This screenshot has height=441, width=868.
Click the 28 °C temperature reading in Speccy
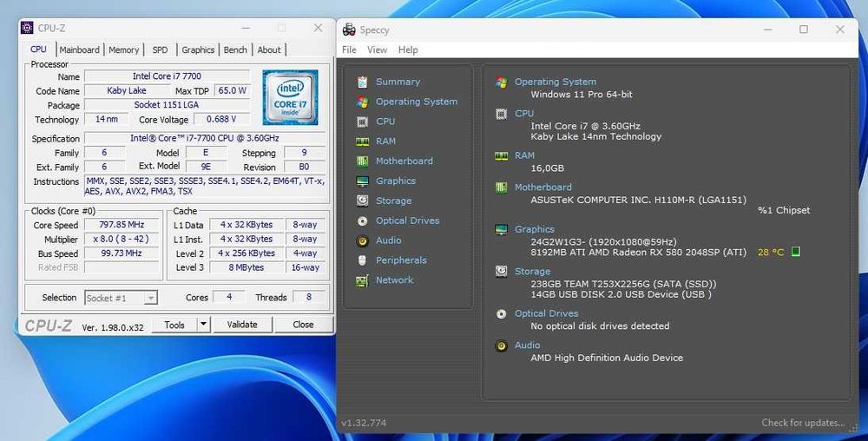coord(771,253)
